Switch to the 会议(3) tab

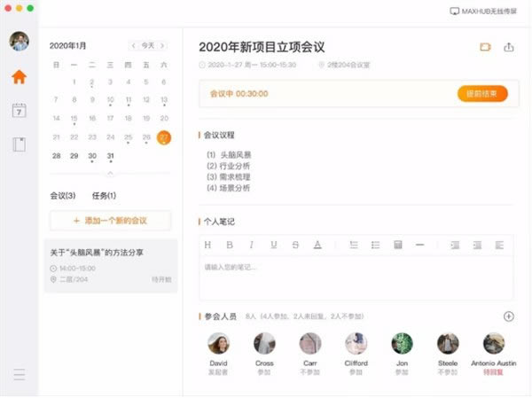(x=63, y=195)
